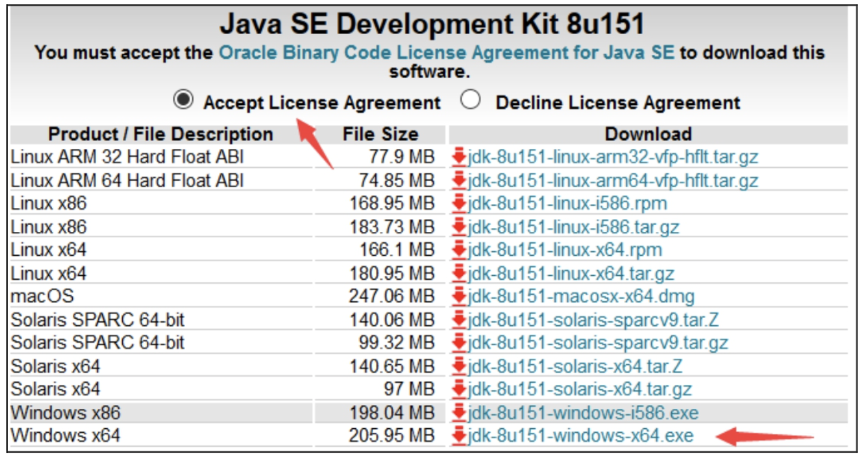The height and width of the screenshot is (456, 868).
Task: Click download icon beside solaris-sparcv9.tar.Z
Action: (x=459, y=320)
